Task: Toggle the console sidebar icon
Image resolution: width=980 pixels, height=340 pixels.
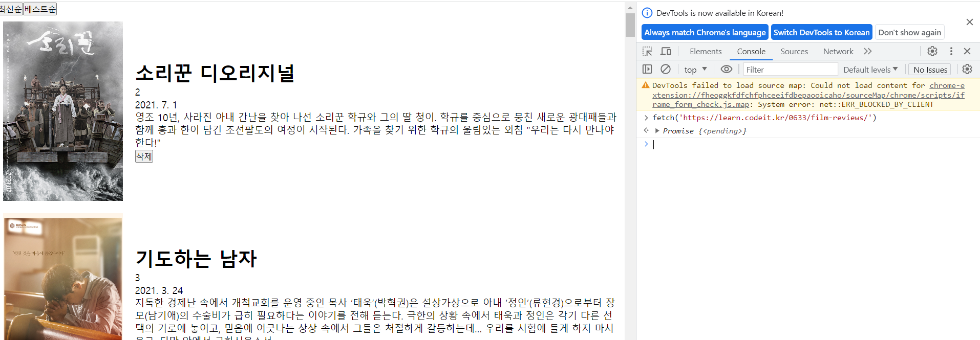Action: tap(647, 69)
